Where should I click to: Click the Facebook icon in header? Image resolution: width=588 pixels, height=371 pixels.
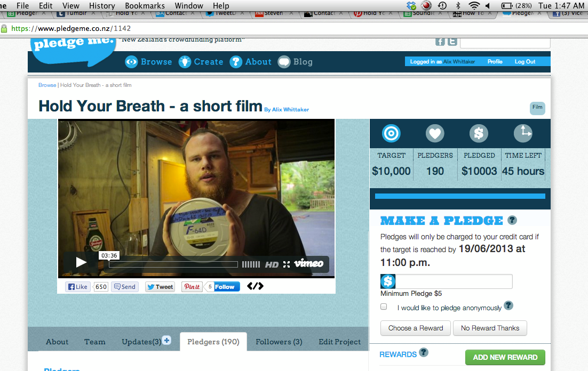pos(440,42)
